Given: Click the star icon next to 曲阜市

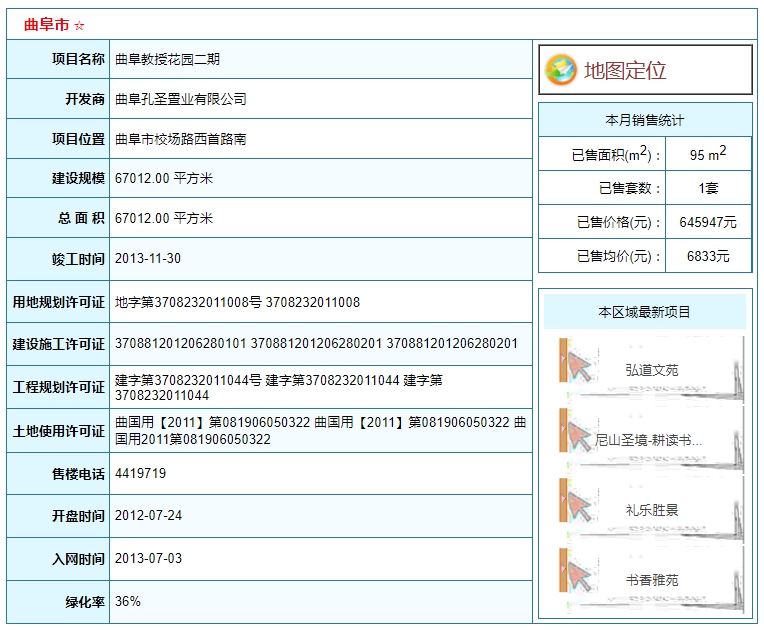Looking at the screenshot, I should pos(79,25).
